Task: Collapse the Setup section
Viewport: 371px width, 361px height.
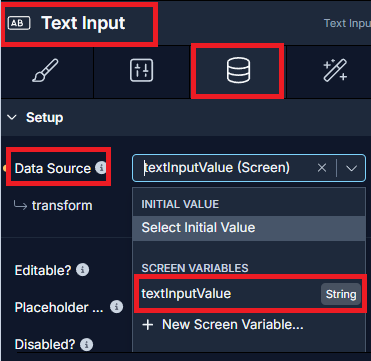Action: 12,117
